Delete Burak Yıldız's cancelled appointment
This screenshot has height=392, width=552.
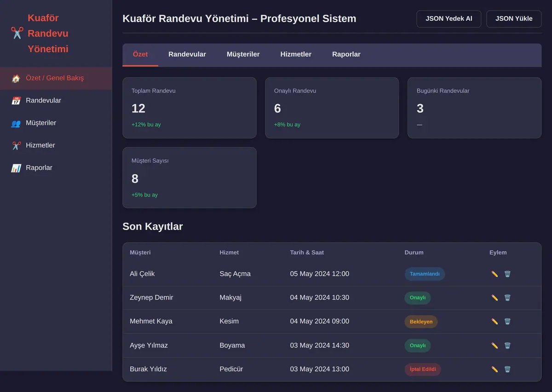tap(507, 369)
